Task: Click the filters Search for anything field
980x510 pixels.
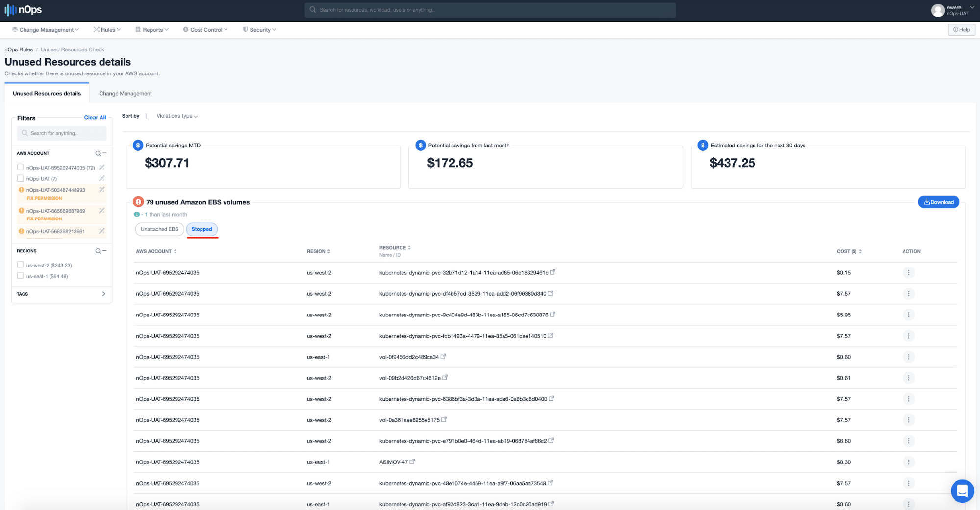Action: tap(62, 133)
